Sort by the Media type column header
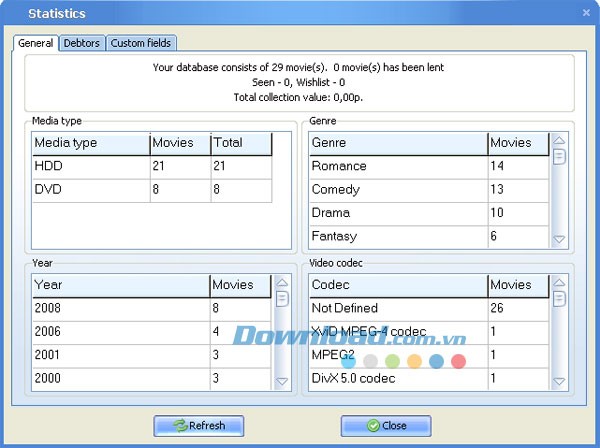This screenshot has height=448, width=600. pyautogui.click(x=90, y=143)
